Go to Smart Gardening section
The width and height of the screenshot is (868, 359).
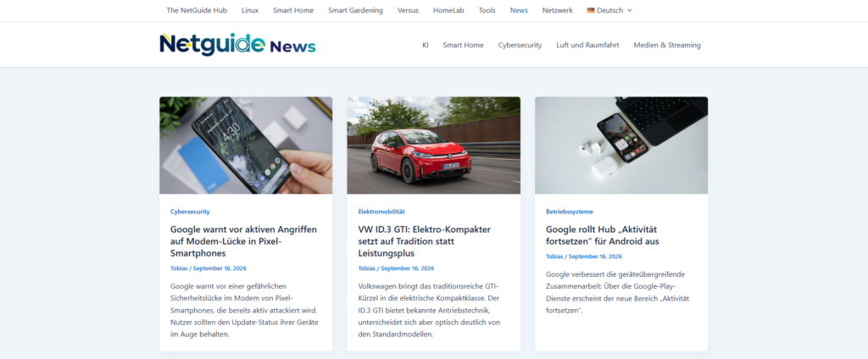tap(355, 10)
